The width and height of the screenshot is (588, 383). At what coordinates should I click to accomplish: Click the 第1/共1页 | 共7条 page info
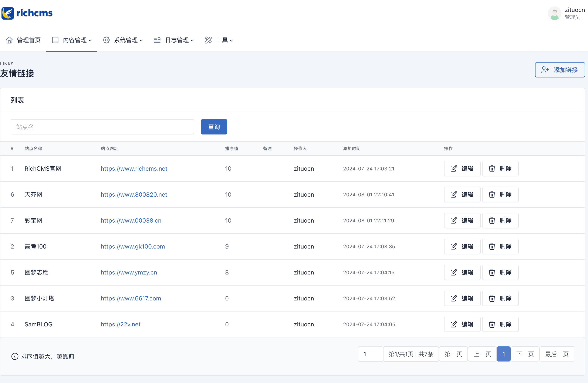click(411, 354)
